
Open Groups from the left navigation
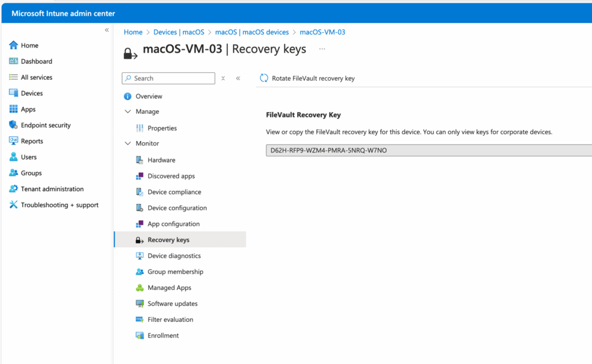click(x=13, y=173)
